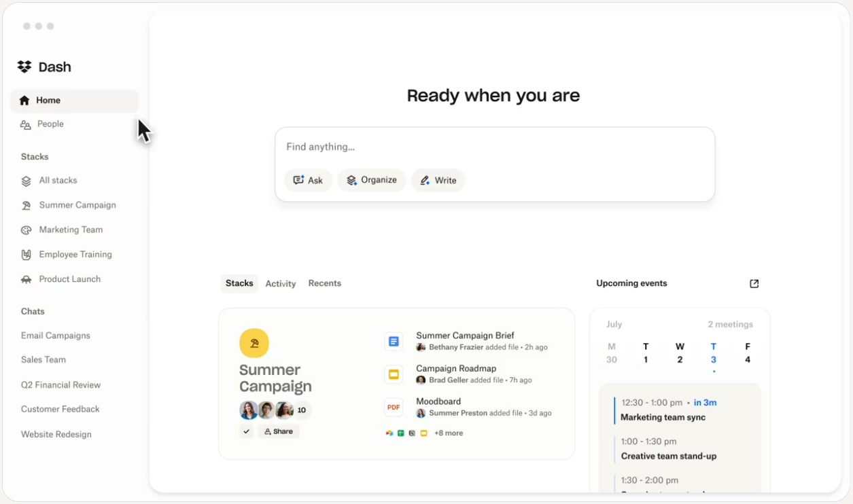The width and height of the screenshot is (853, 504).
Task: Expand the member count badge showing 10
Action: 302,410
